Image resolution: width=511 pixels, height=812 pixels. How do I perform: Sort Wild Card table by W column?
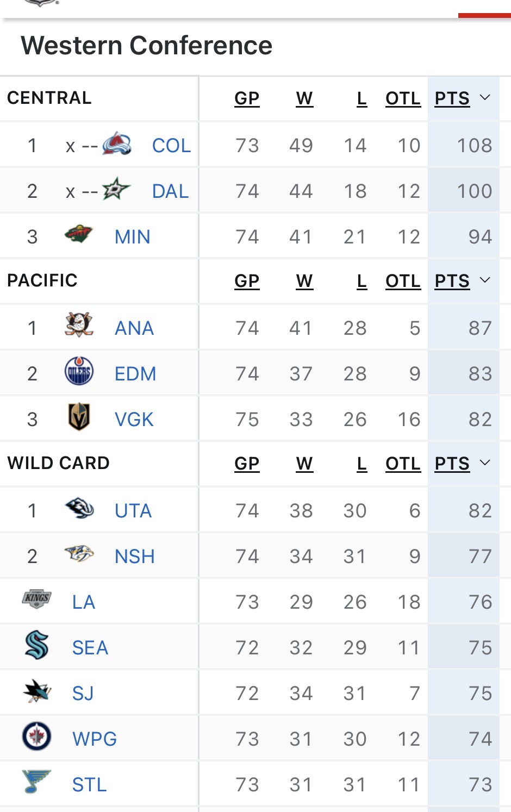(x=304, y=464)
